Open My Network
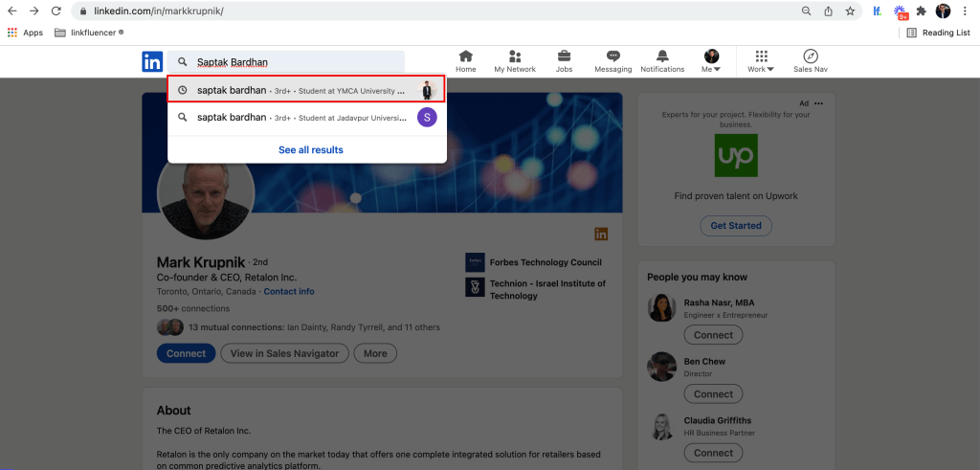The height and width of the screenshot is (470, 980). pos(515,61)
